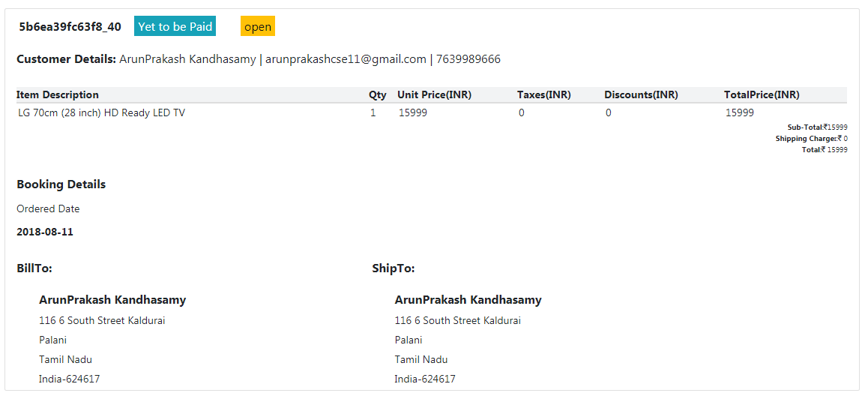
Task: Click the ordered date 2018-08-11
Action: point(45,232)
